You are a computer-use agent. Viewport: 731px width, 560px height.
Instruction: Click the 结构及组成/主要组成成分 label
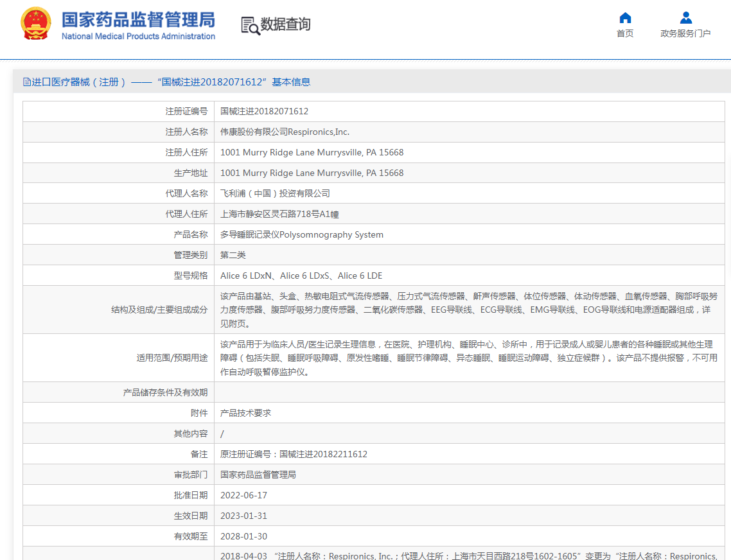point(159,310)
